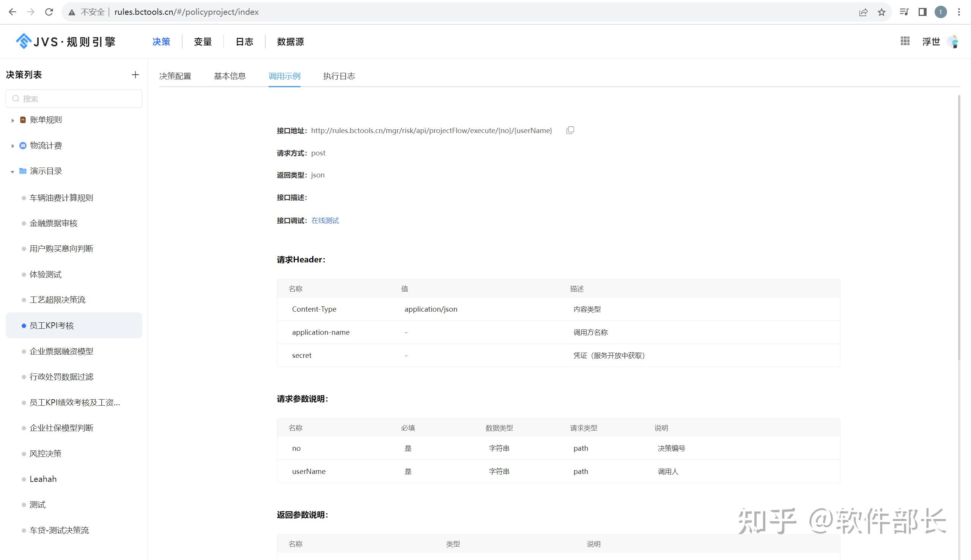Collapse the 演示目录 folder
Screen dimensions: 971x560
tap(12, 171)
